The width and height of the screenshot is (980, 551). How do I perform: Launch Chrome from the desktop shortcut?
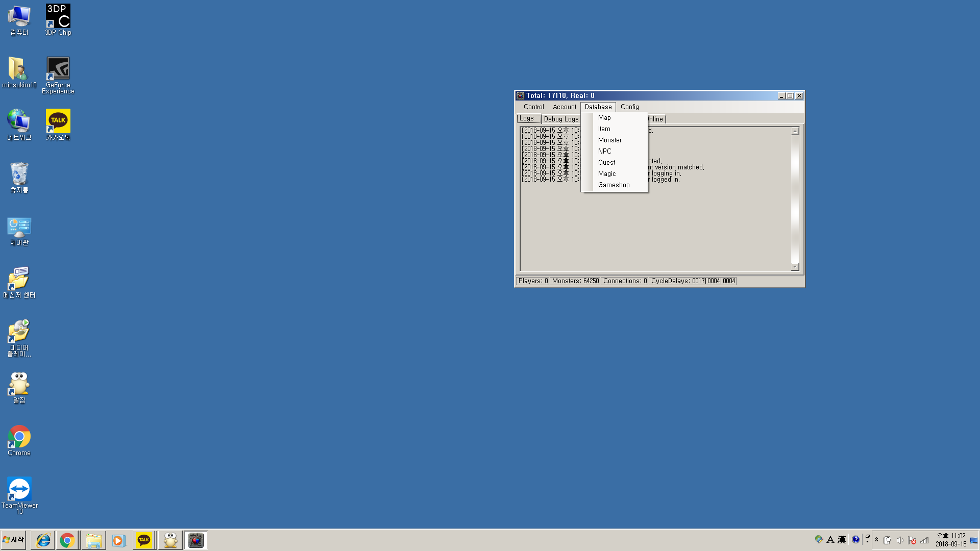pyautogui.click(x=19, y=441)
